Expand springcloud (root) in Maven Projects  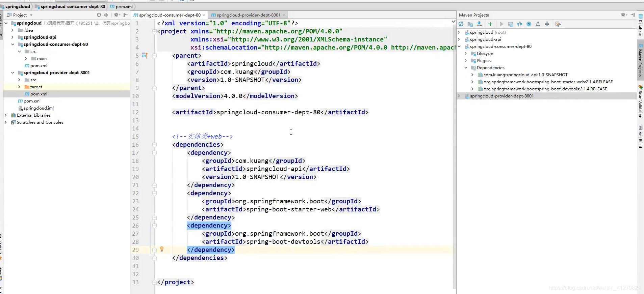click(459, 32)
